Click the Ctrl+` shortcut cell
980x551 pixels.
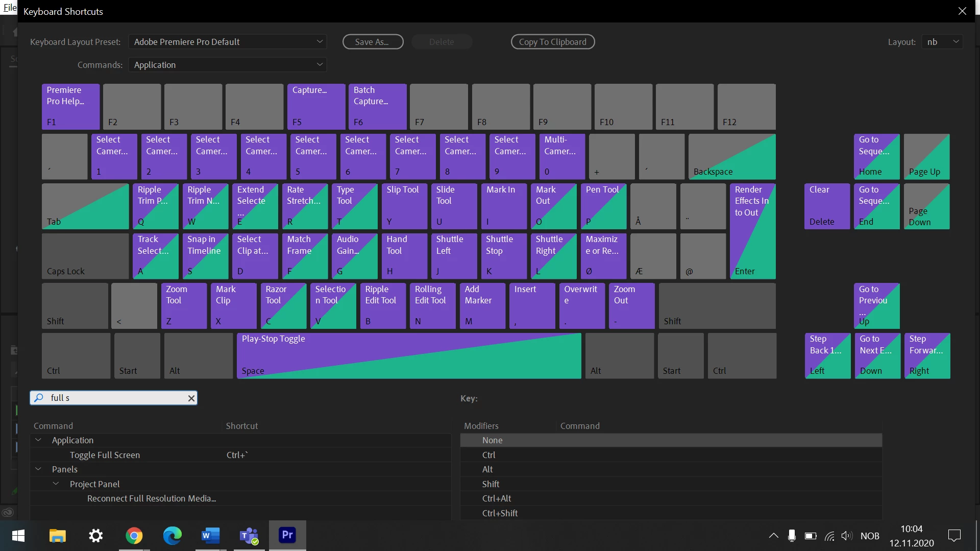pos(237,455)
